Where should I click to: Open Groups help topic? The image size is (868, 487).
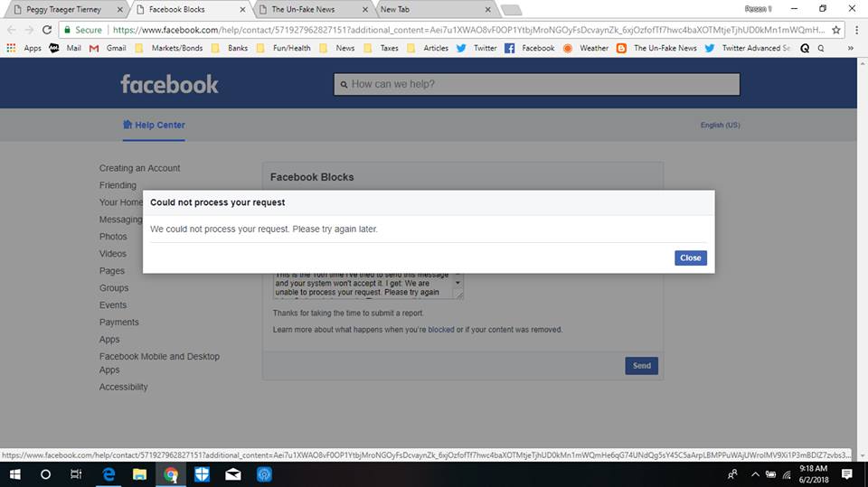114,288
